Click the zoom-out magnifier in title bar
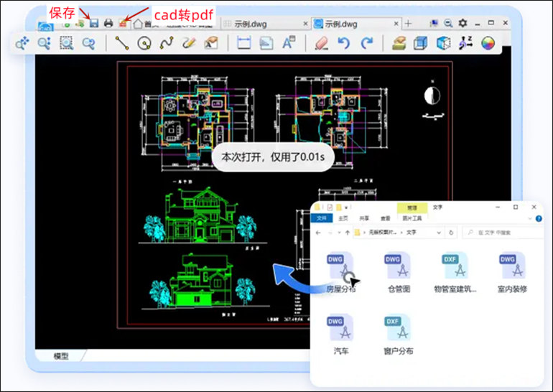This screenshot has height=392, width=553. 448,23
